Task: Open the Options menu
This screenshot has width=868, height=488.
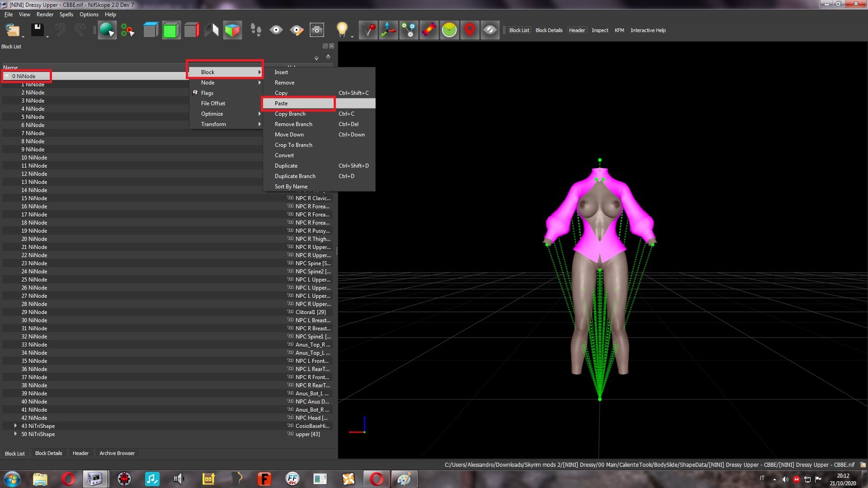Action: pyautogui.click(x=89, y=14)
